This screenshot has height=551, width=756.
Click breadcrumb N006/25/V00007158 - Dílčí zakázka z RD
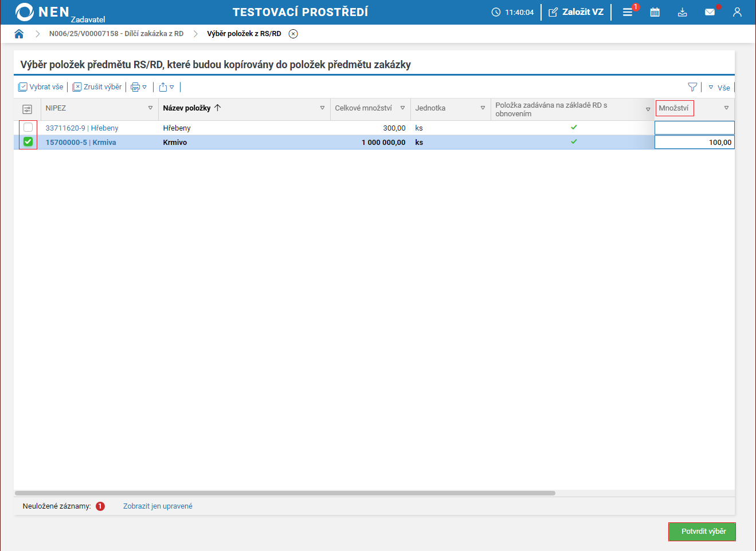(x=116, y=34)
